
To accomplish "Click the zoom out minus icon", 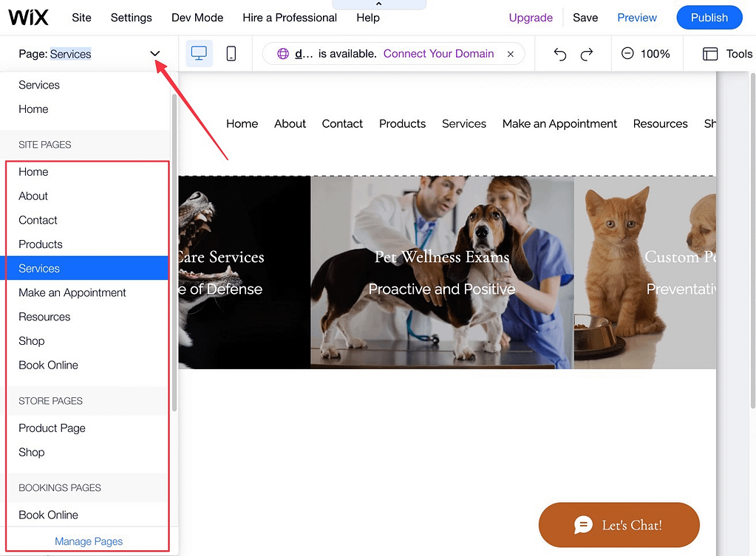I will (627, 53).
